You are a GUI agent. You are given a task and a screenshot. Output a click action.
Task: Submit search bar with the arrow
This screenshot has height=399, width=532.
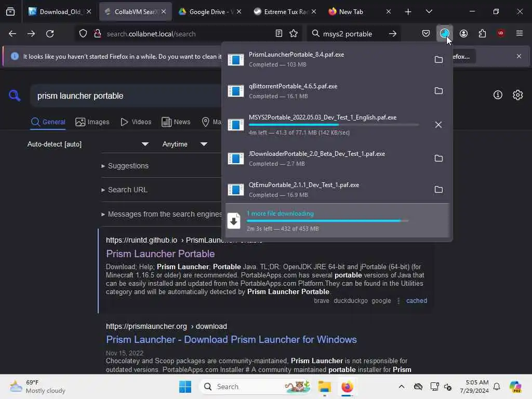(x=393, y=34)
